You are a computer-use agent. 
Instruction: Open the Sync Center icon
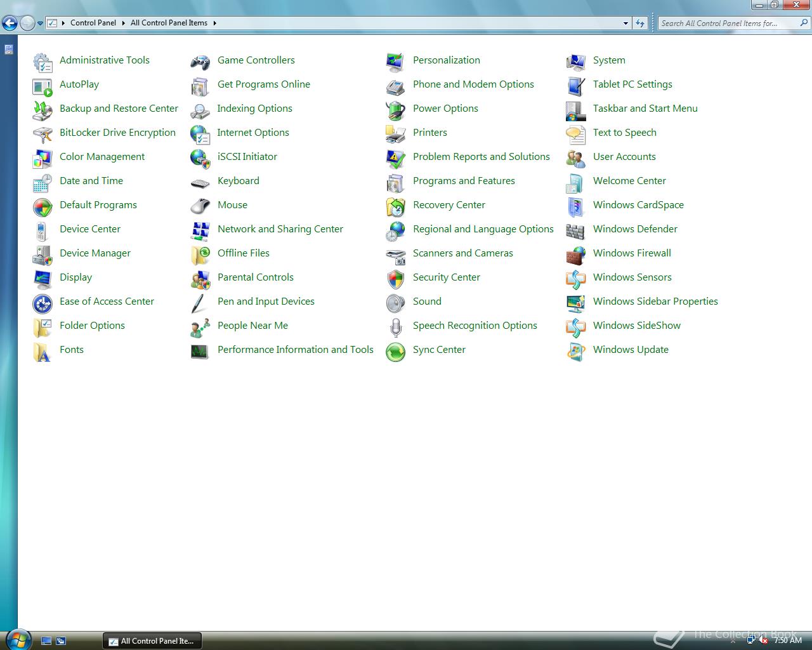click(396, 352)
